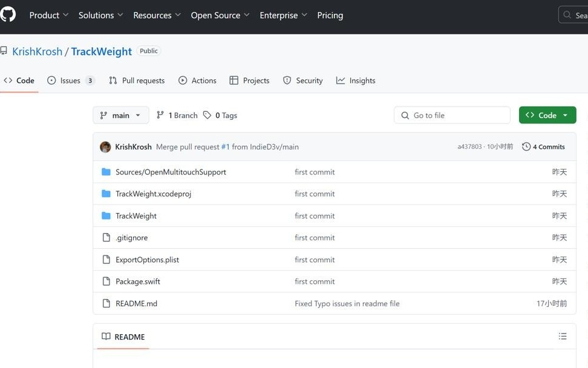
Task: Click file icon for Package.swift
Action: [x=106, y=281]
